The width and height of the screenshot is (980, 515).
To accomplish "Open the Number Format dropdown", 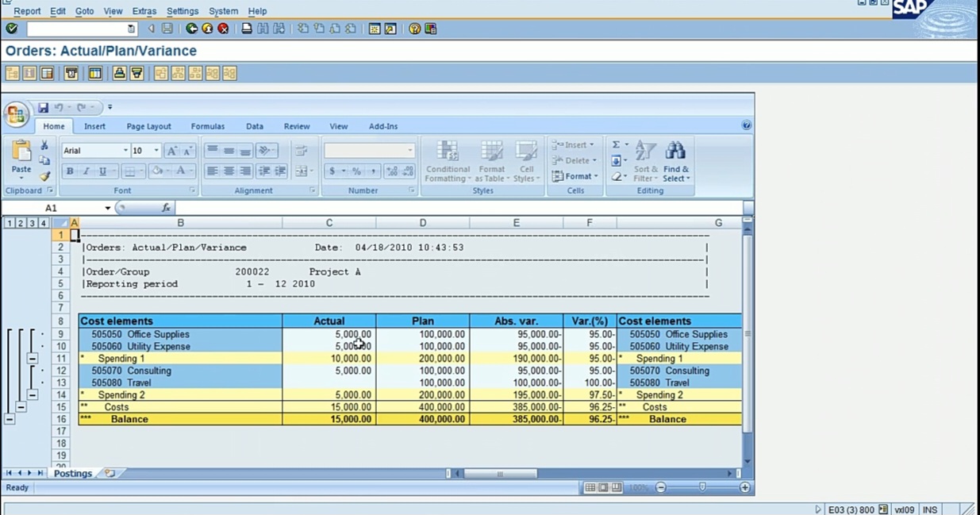I will [x=410, y=151].
